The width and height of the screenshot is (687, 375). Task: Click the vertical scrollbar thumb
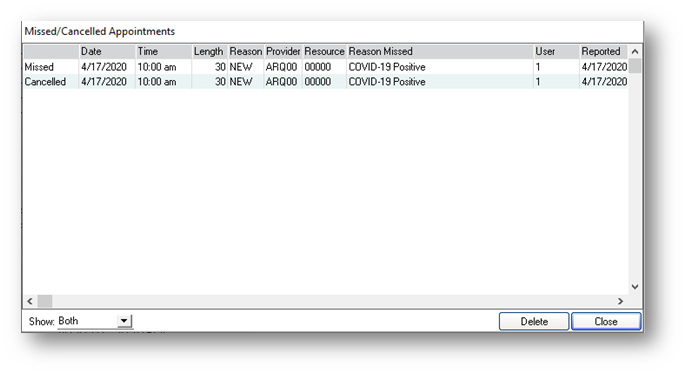[x=635, y=66]
